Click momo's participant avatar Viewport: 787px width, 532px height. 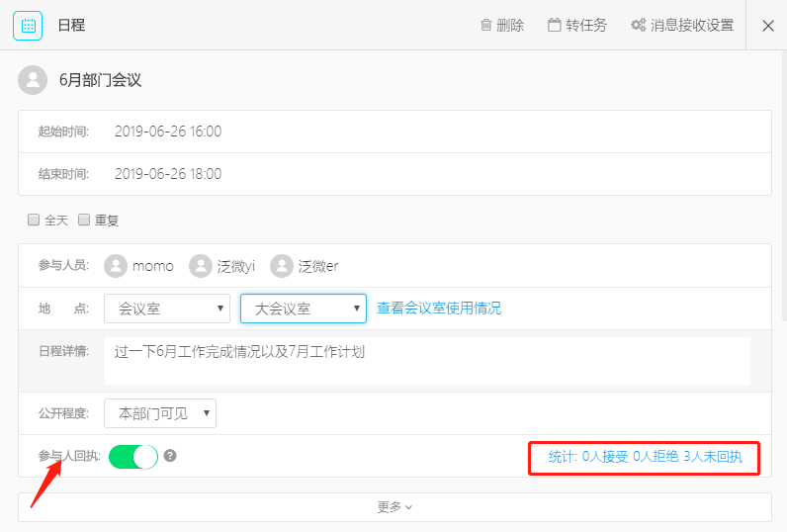click(x=116, y=265)
